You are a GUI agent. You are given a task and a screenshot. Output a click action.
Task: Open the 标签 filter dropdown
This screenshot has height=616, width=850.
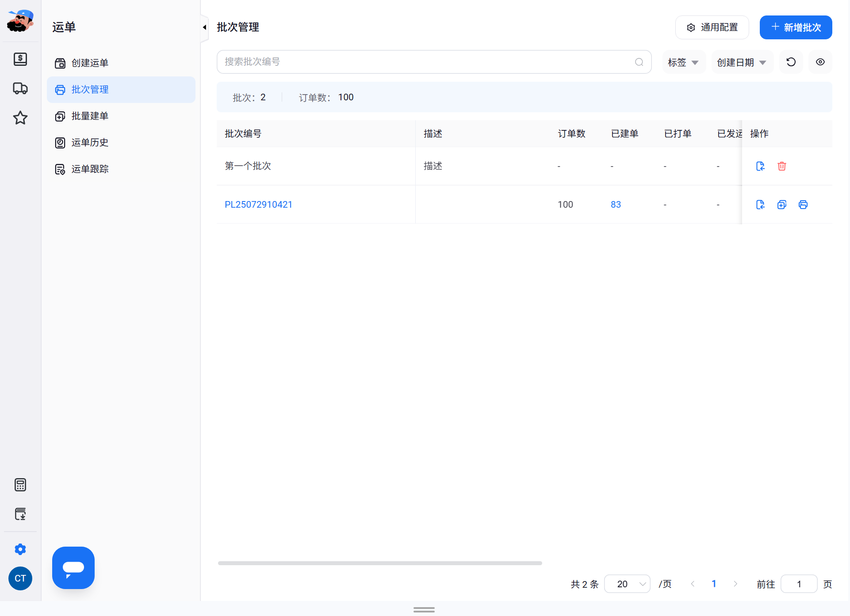pos(683,62)
